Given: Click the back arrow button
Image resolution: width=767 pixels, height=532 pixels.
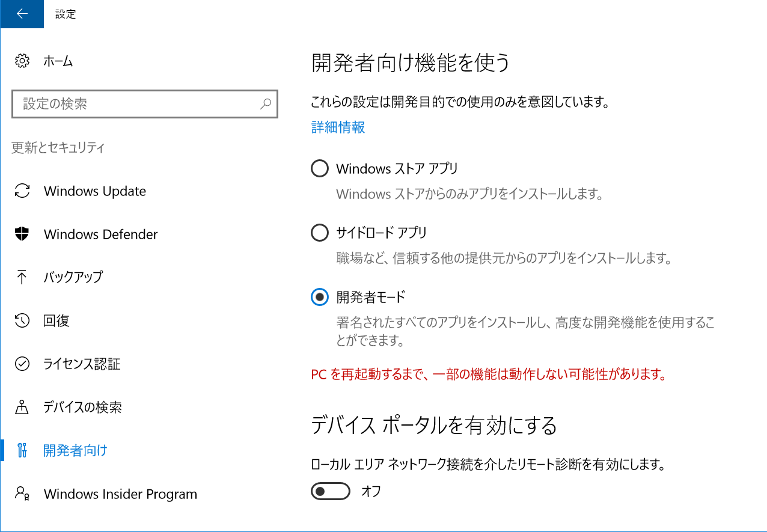Looking at the screenshot, I should point(22,14).
